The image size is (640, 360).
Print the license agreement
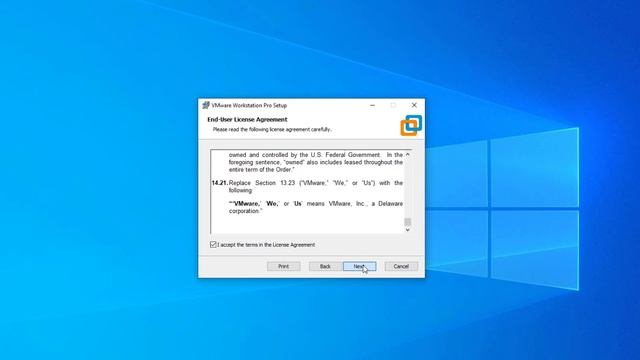(284, 267)
